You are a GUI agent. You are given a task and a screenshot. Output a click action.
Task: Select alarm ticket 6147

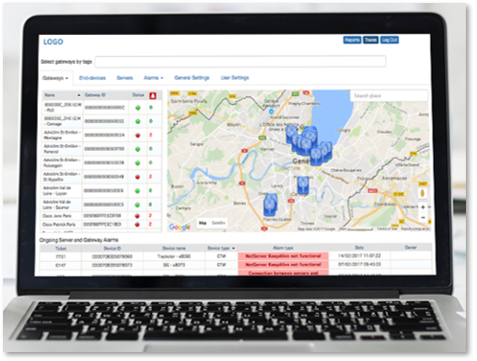(x=61, y=265)
